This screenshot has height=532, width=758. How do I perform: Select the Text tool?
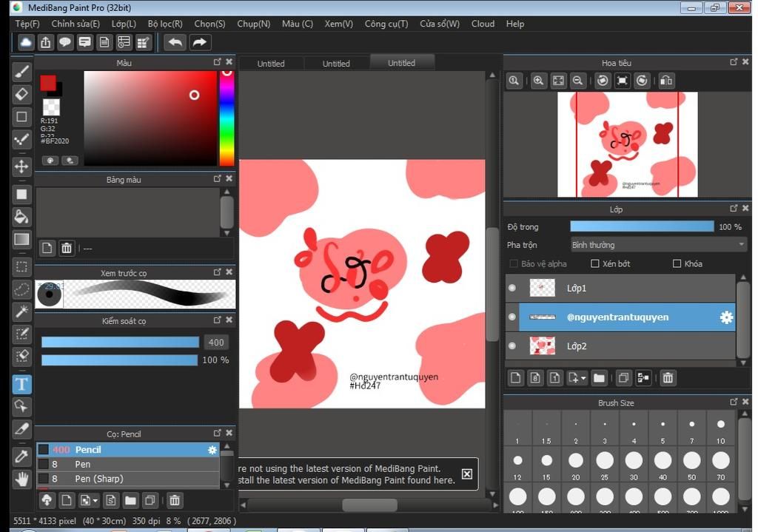pyautogui.click(x=21, y=384)
